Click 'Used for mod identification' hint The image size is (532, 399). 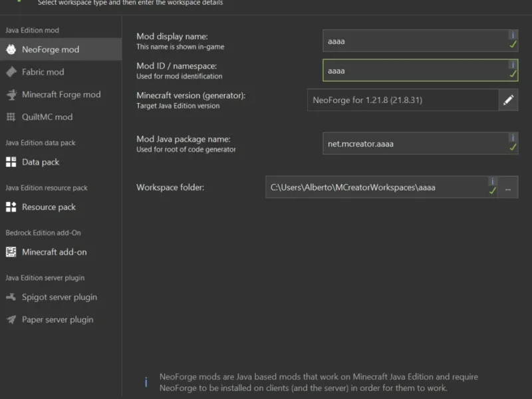point(179,76)
